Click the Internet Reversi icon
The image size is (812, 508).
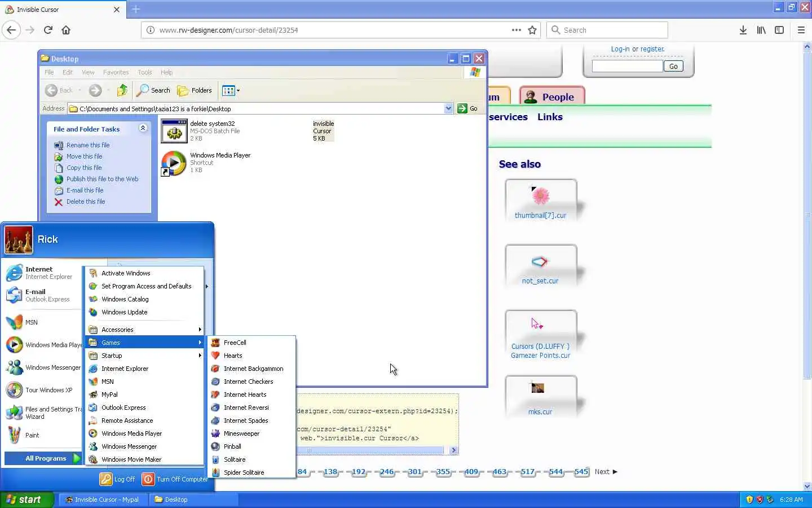[x=215, y=408]
